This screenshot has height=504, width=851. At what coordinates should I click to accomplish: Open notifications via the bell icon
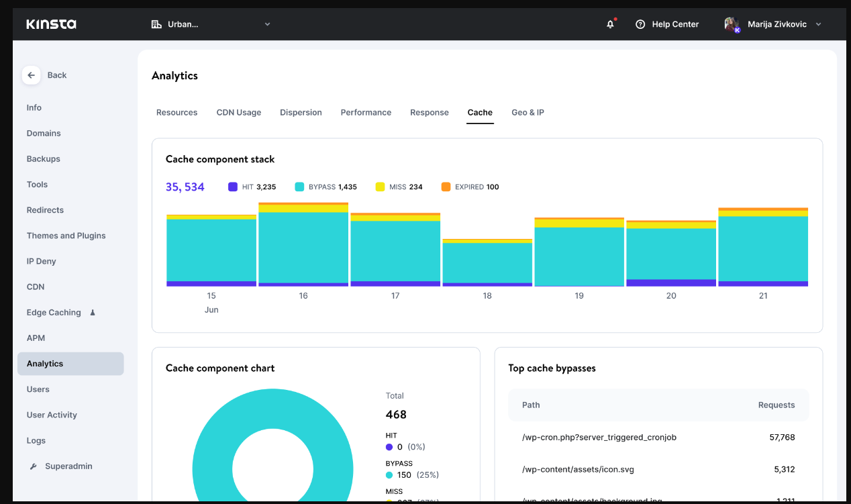click(x=609, y=24)
